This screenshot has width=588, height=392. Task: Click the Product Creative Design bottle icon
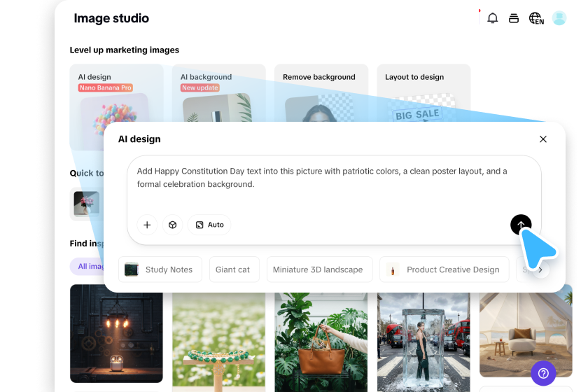pos(393,269)
